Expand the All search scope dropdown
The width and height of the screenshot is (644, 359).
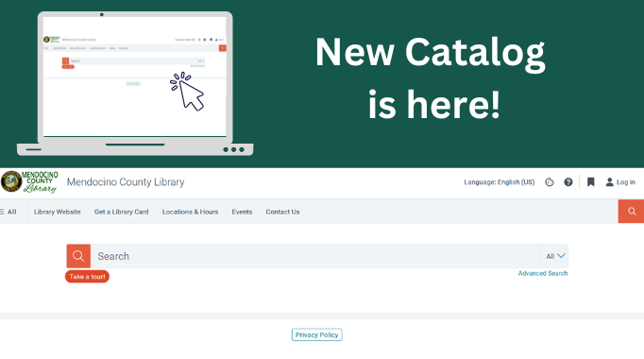[x=555, y=256]
